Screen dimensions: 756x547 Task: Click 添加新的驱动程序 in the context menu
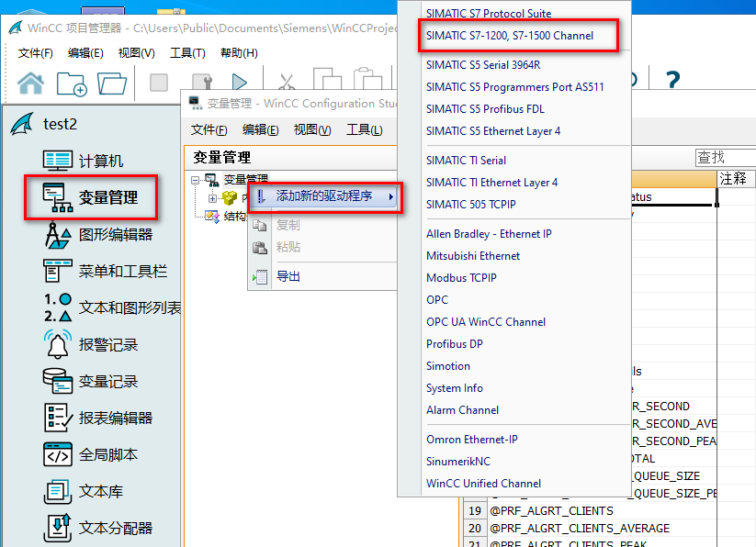pos(323,196)
